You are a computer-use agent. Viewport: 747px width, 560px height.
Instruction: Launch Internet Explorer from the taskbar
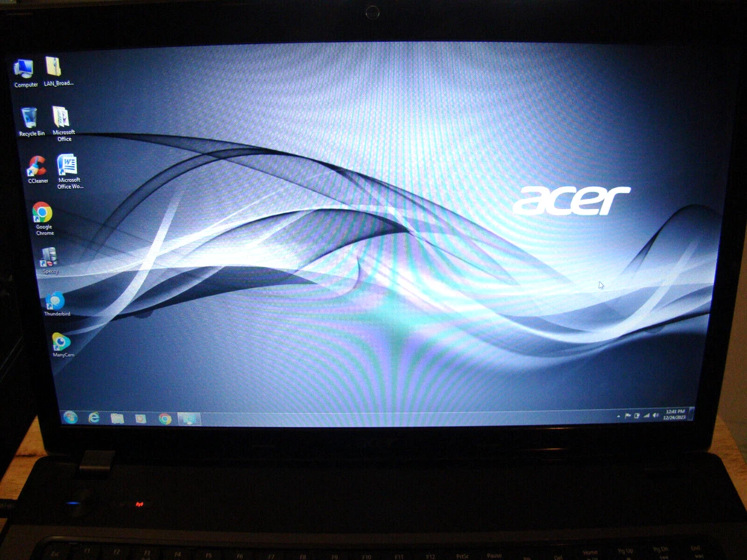tap(94, 418)
